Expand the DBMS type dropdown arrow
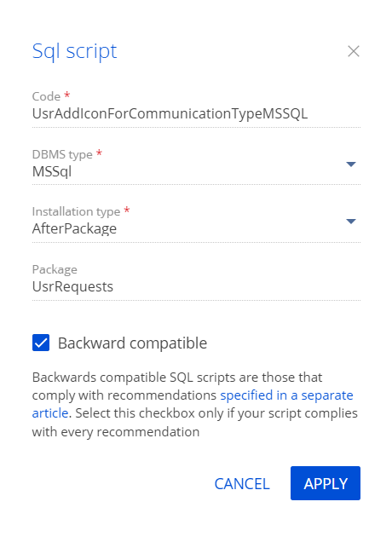This screenshot has width=392, height=542. 351,164
